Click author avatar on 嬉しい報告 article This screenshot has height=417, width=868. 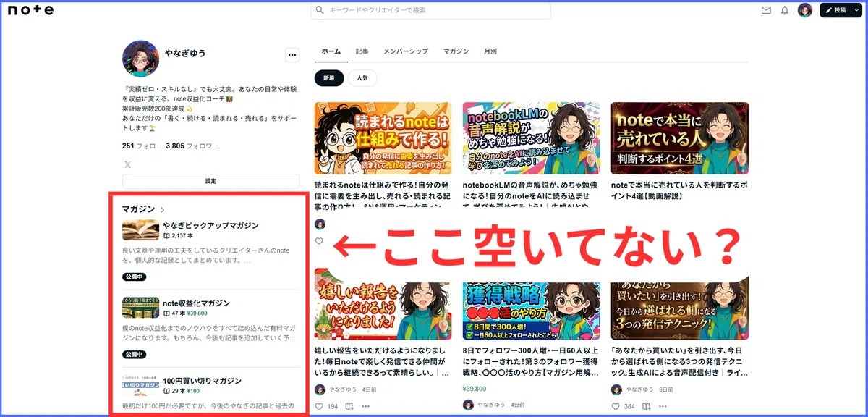pyautogui.click(x=320, y=389)
